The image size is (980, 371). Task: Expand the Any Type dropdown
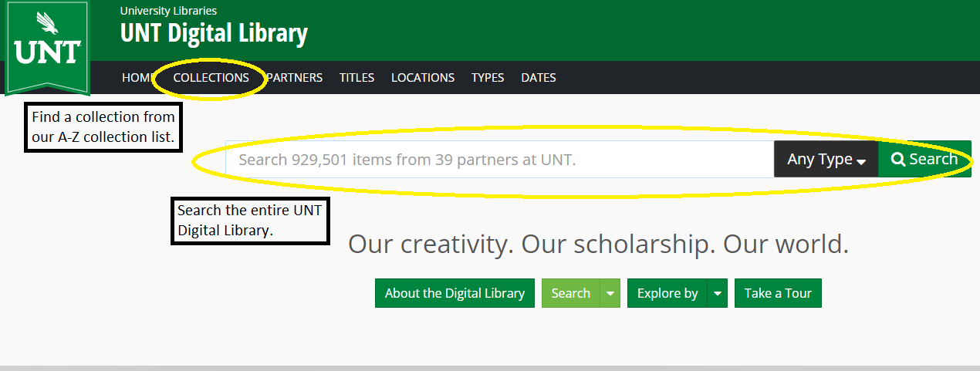pos(826,160)
